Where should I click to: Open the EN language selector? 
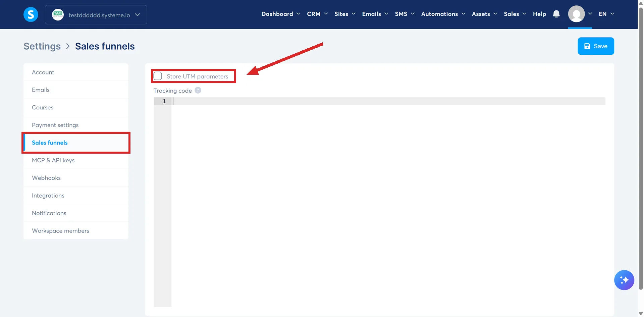(x=606, y=14)
